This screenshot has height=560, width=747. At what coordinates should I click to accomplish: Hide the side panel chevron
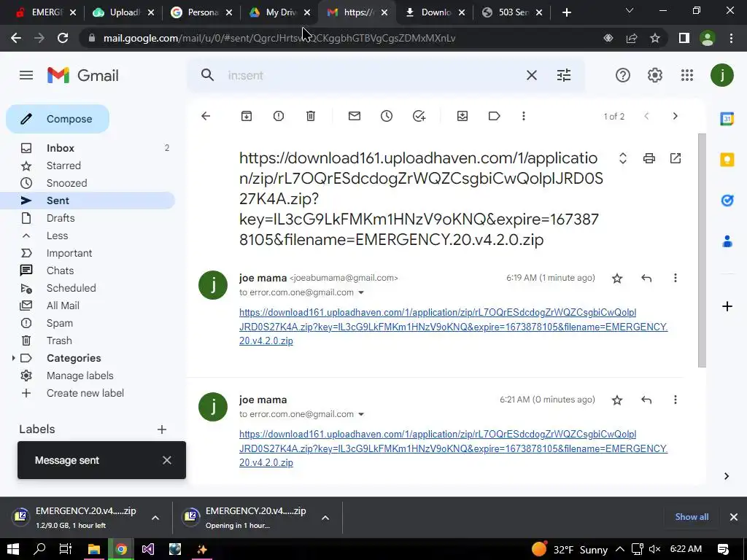pyautogui.click(x=727, y=476)
